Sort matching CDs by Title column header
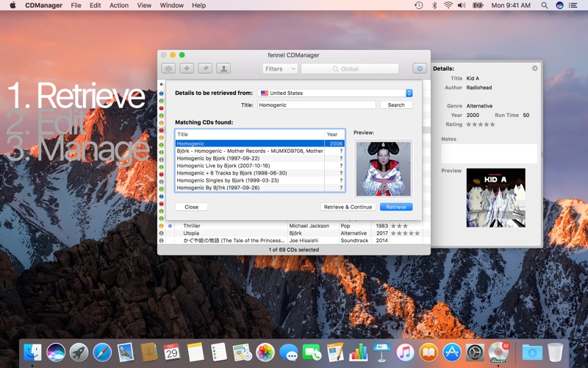Screen dimensions: 588x368 249,134
